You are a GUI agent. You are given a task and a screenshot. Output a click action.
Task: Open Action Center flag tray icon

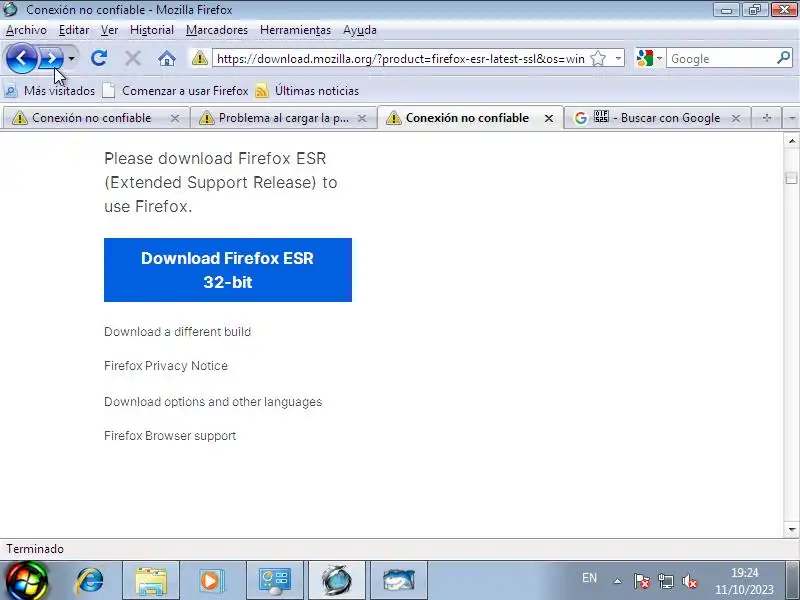point(642,581)
